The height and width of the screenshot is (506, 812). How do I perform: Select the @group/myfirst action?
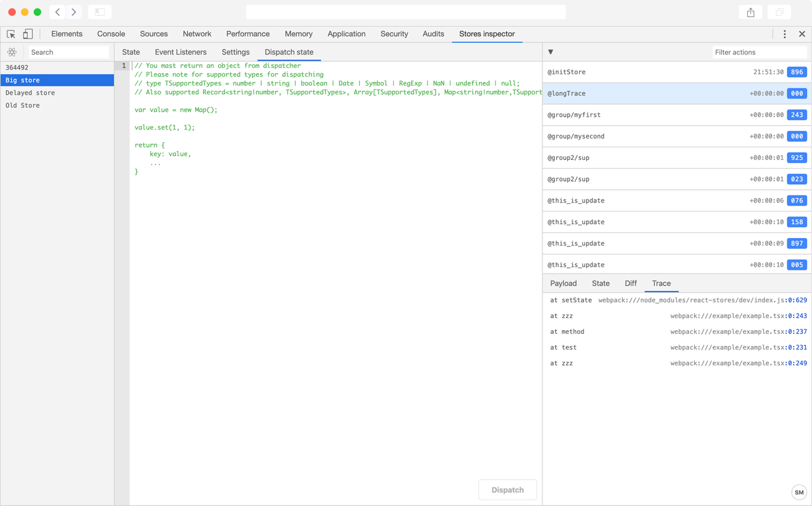pyautogui.click(x=677, y=115)
